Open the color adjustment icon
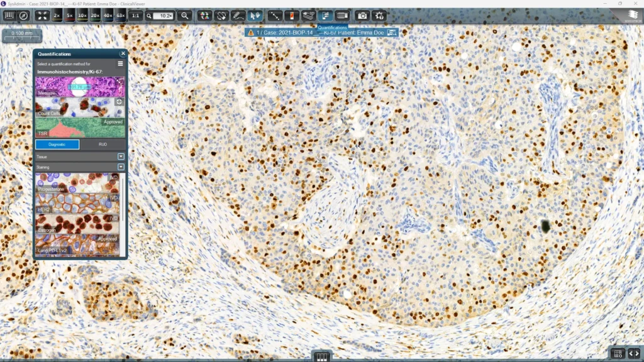 coord(204,16)
